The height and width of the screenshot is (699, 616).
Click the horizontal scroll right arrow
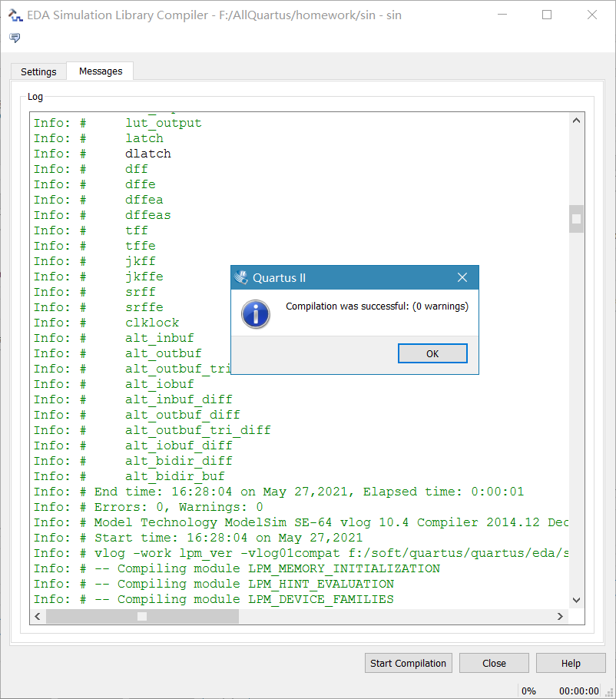point(560,617)
